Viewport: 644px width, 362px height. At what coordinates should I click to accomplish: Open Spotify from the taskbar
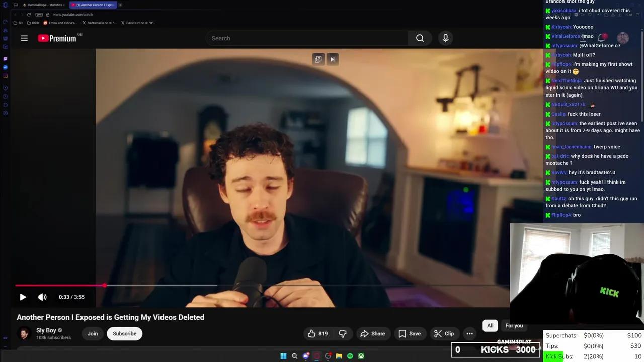(350, 356)
